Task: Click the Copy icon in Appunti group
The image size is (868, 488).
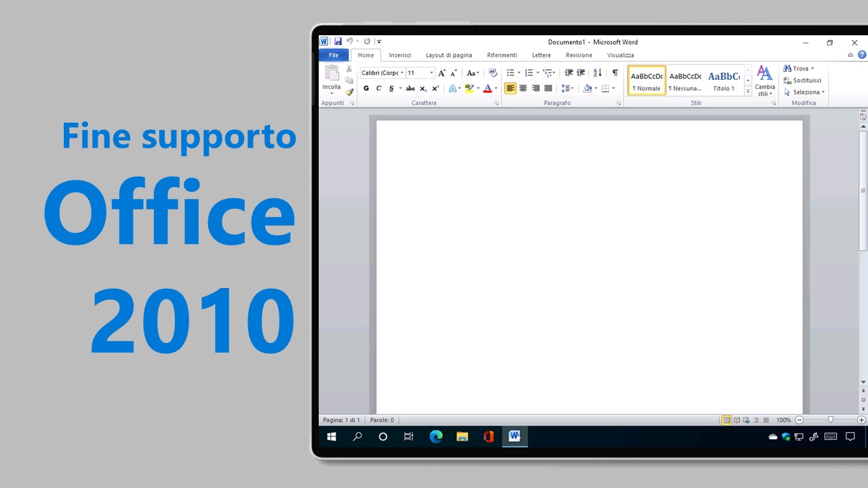Action: pyautogui.click(x=349, y=81)
